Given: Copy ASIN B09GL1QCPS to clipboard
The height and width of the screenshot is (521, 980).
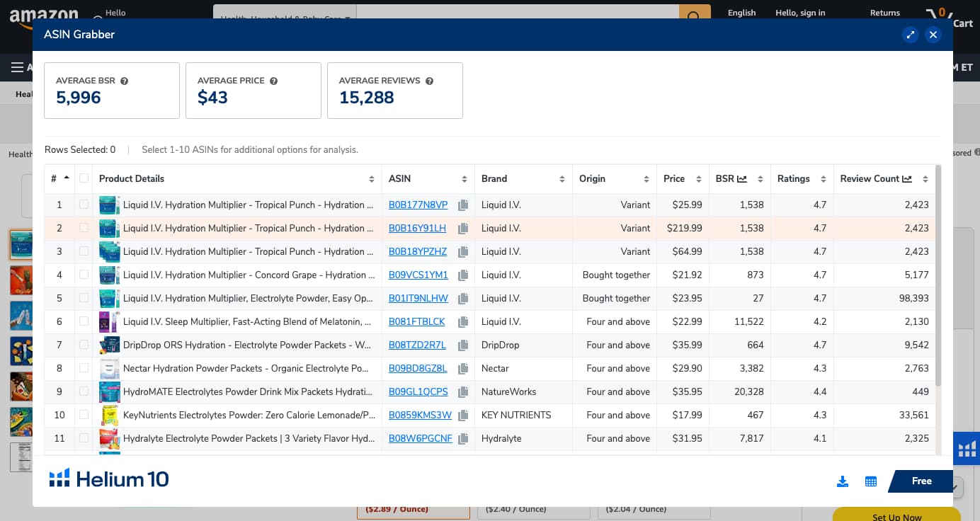Looking at the screenshot, I should point(463,392).
